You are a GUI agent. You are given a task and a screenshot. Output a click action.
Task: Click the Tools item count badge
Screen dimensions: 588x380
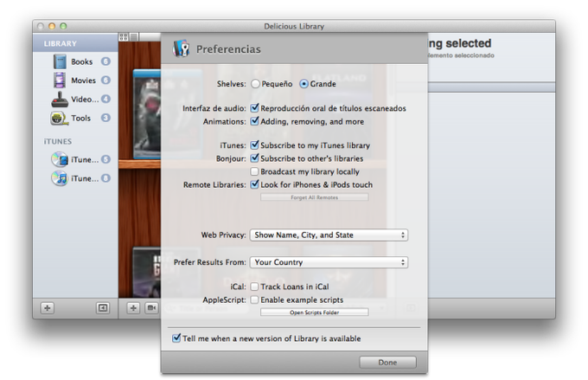(105, 118)
